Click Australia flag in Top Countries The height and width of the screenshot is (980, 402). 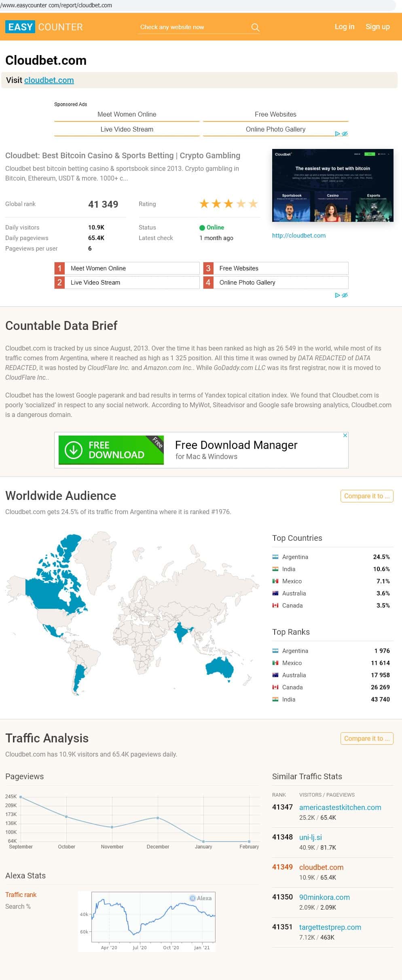coord(275,593)
